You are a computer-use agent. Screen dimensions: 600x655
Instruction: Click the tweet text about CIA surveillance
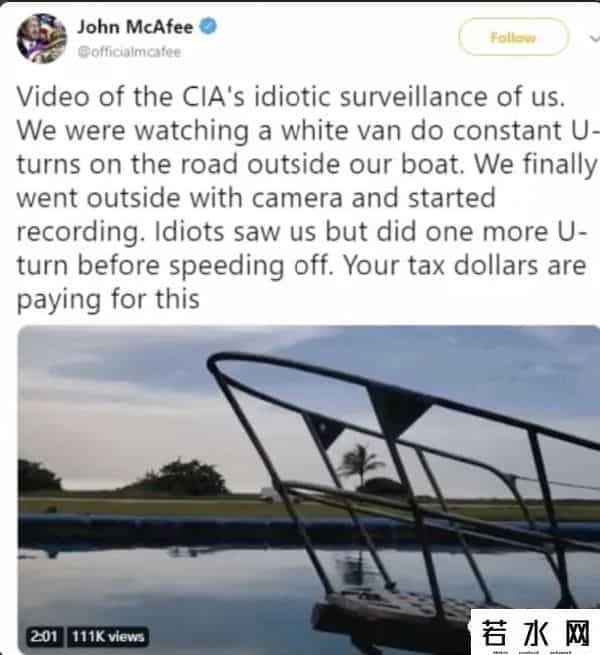pyautogui.click(x=307, y=198)
